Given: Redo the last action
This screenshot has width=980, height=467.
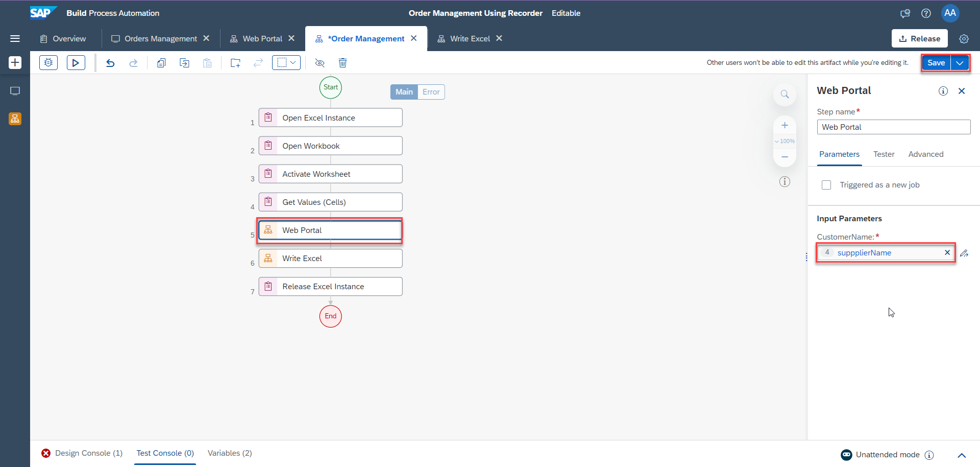Looking at the screenshot, I should tap(133, 63).
